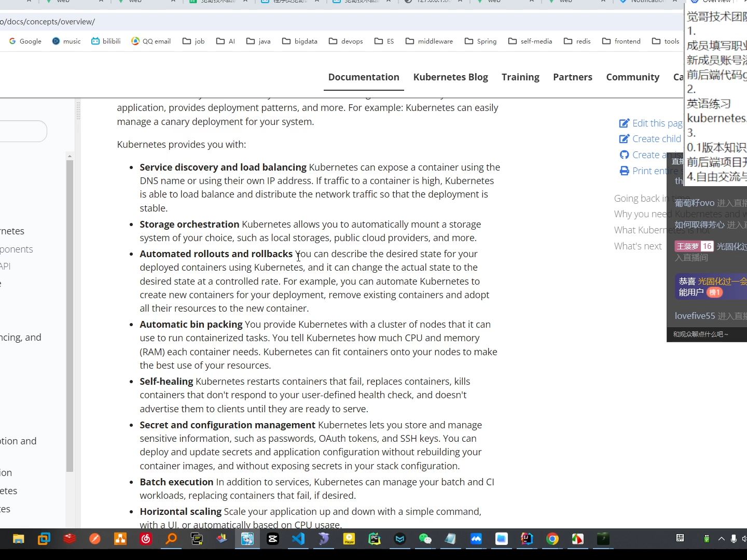The height and width of the screenshot is (560, 747).
Task: Expand the middleware bookmarks folder
Action: (x=429, y=41)
